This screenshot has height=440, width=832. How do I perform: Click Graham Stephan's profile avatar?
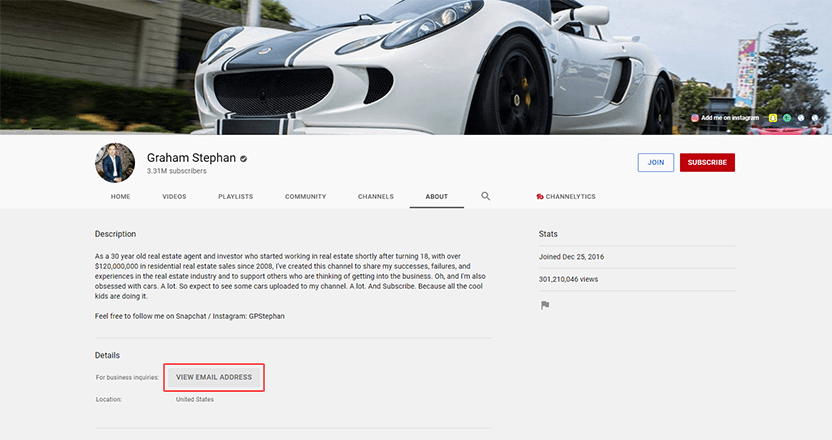point(115,162)
